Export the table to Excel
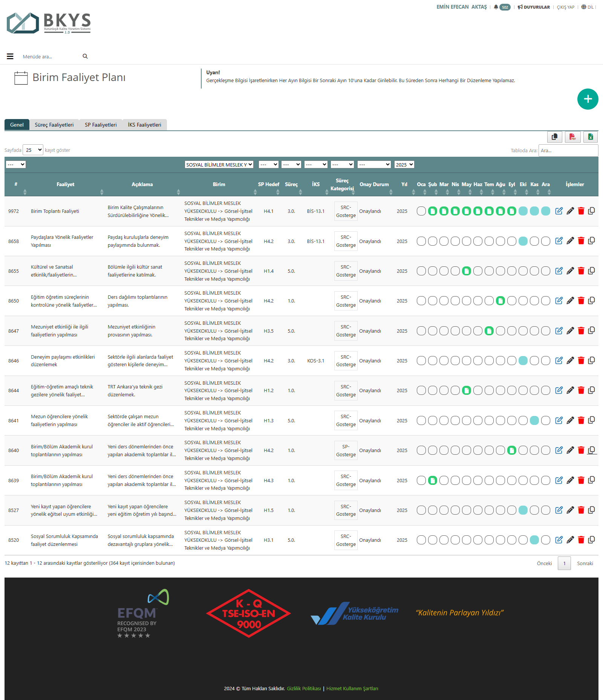 pyautogui.click(x=591, y=137)
